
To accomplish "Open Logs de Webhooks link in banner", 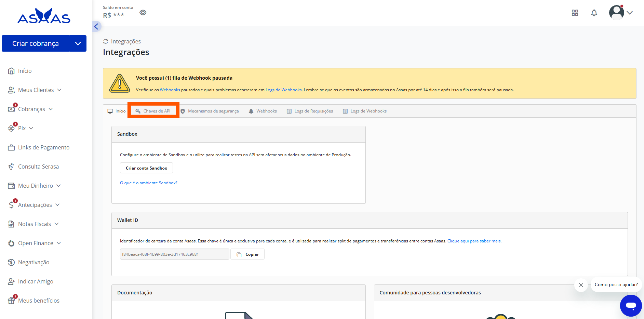I will [x=284, y=90].
